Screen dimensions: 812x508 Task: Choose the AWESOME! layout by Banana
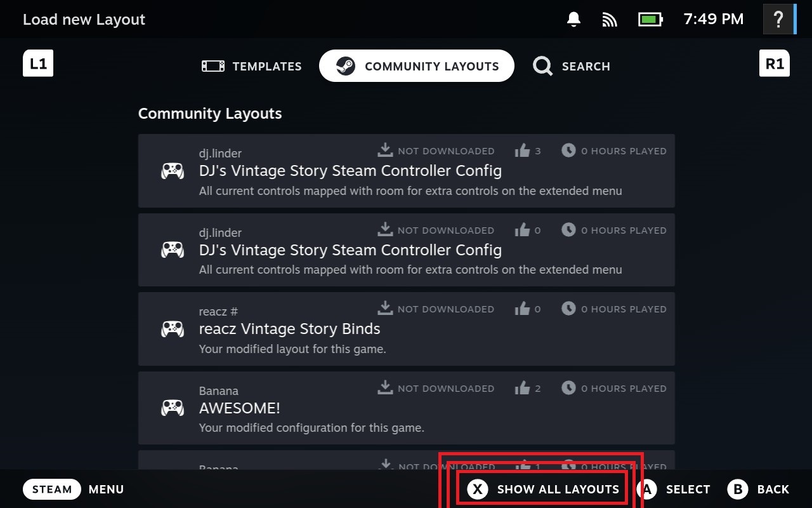[406, 408]
